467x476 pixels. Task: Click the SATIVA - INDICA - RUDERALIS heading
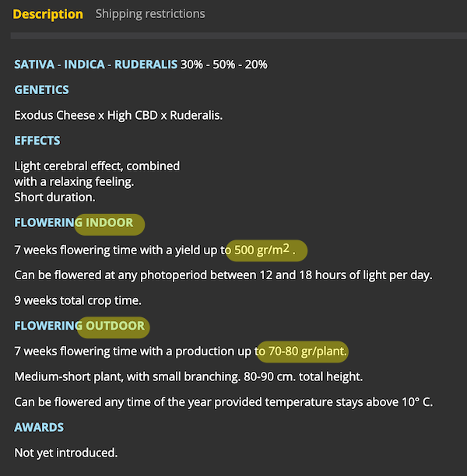(96, 65)
